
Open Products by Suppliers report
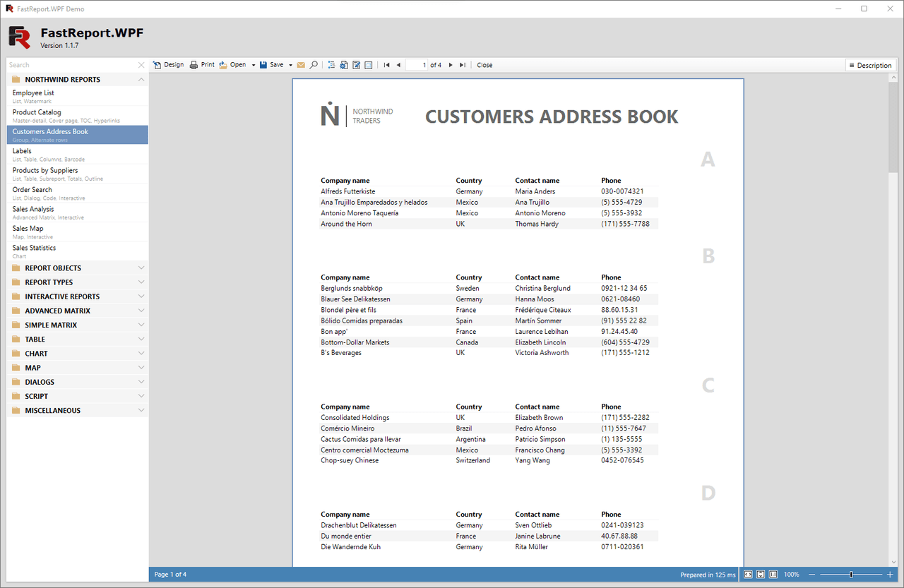coord(78,174)
